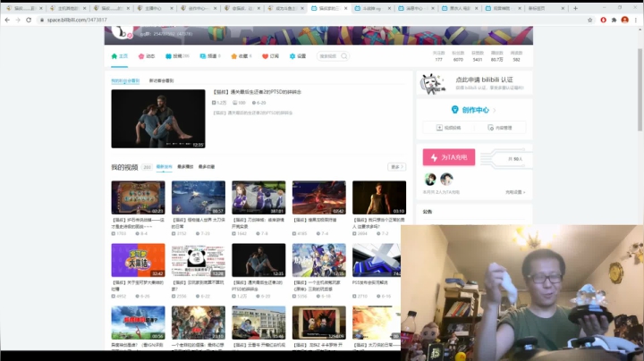The image size is (644, 361).
Task: Open the 收藏 favorites tab with orange star
Action: pos(241,56)
